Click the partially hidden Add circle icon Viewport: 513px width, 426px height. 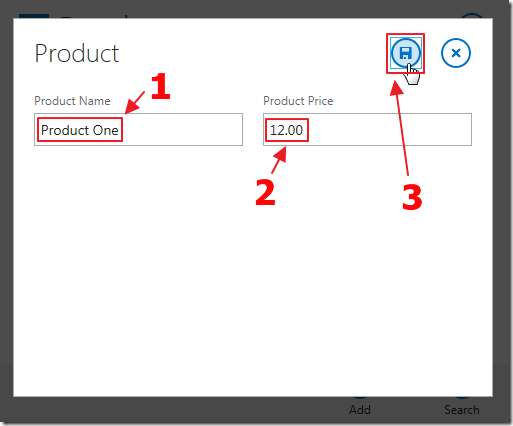coord(360,397)
